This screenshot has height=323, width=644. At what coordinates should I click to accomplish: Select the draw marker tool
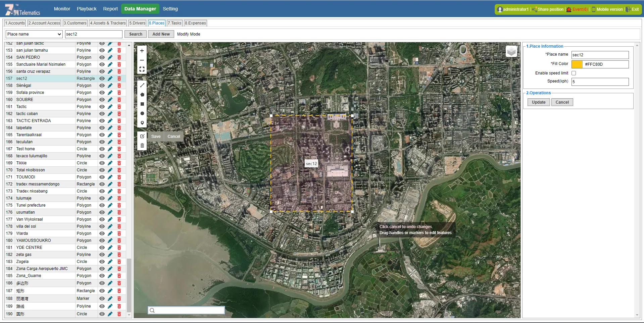point(142,123)
